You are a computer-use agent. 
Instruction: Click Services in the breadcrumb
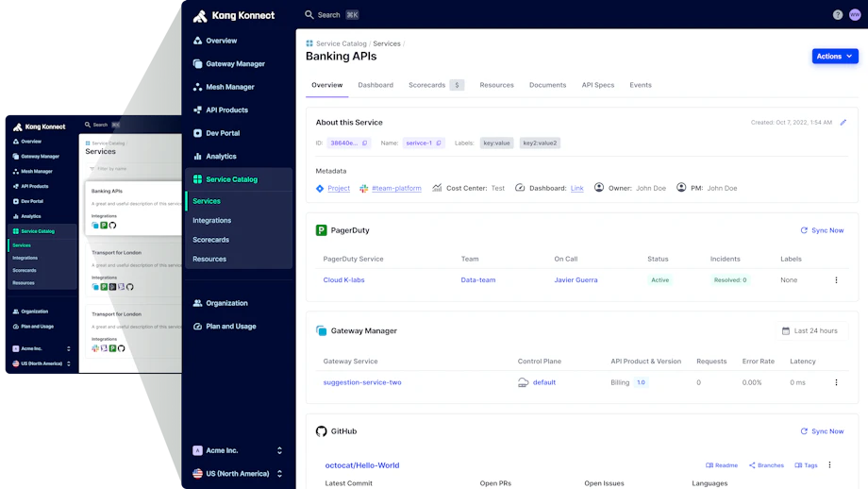pyautogui.click(x=387, y=43)
